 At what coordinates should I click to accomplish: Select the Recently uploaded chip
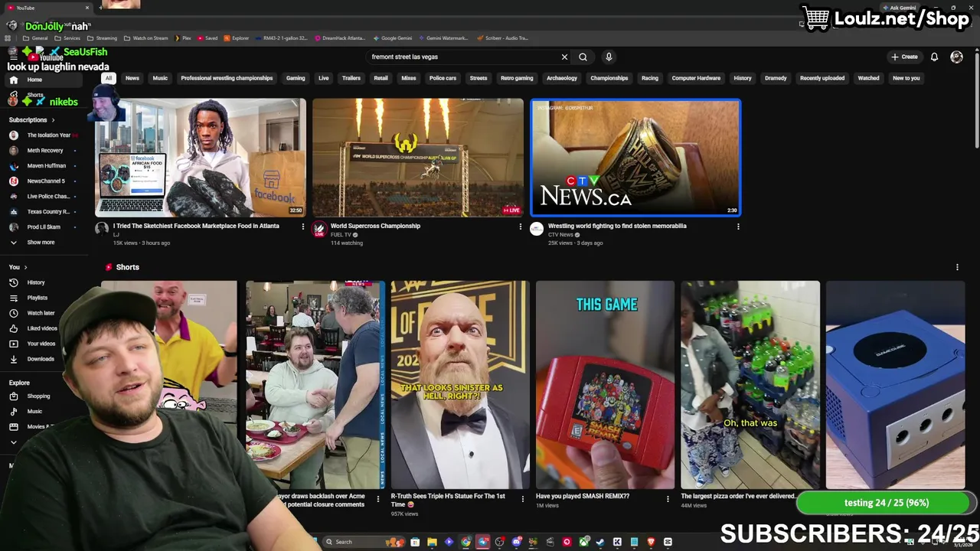822,78
